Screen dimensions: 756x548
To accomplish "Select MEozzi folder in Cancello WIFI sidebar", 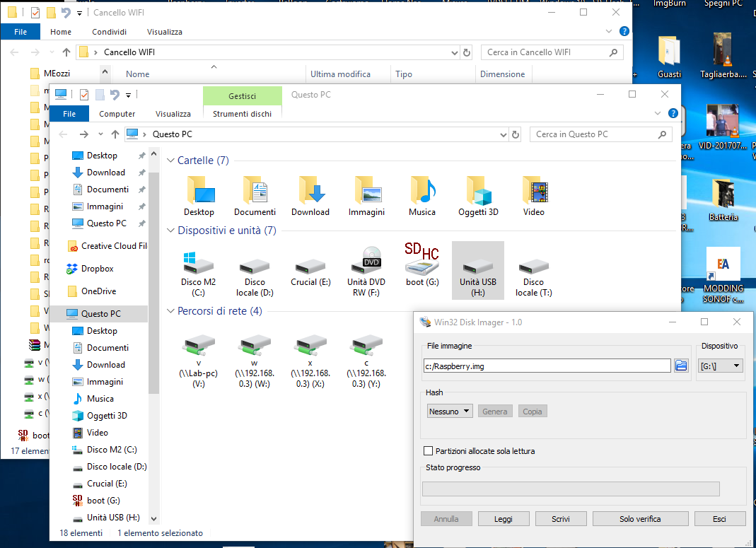I will (50, 74).
